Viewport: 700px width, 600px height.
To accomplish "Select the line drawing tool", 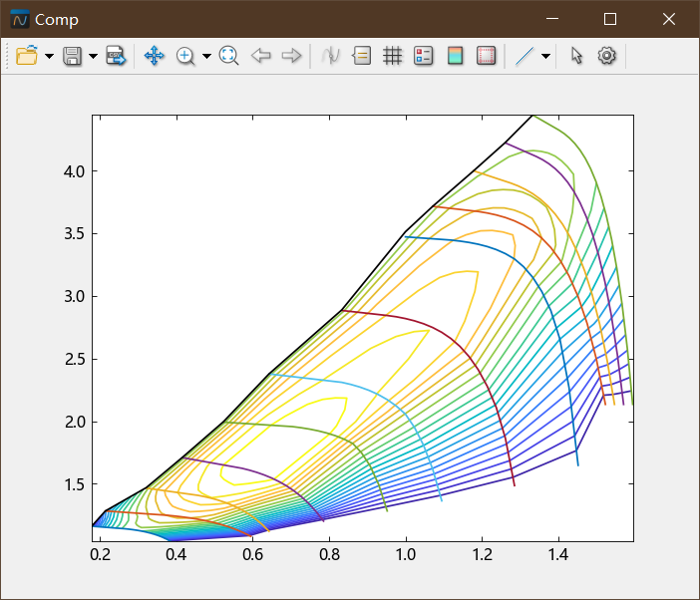I will [525, 56].
